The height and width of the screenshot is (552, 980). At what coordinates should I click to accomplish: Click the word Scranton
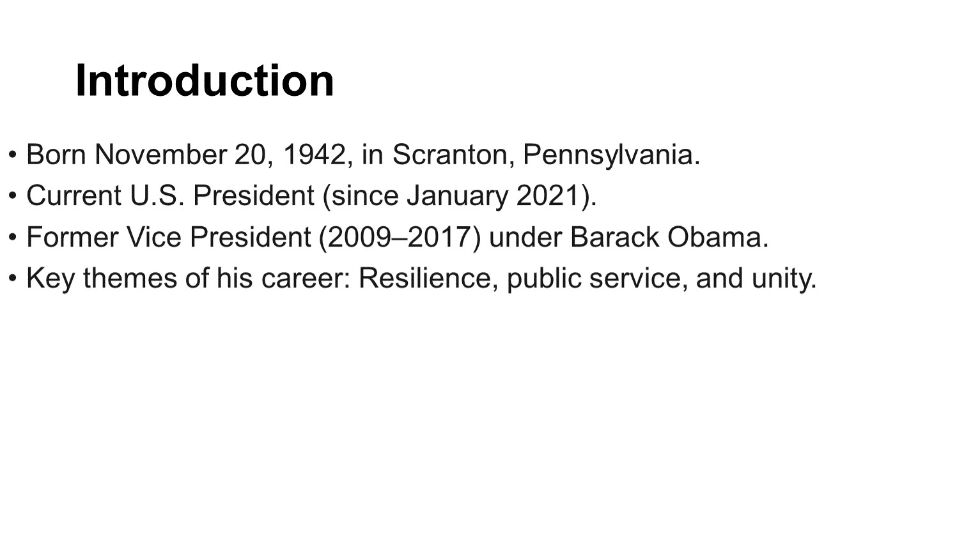pyautogui.click(x=449, y=155)
